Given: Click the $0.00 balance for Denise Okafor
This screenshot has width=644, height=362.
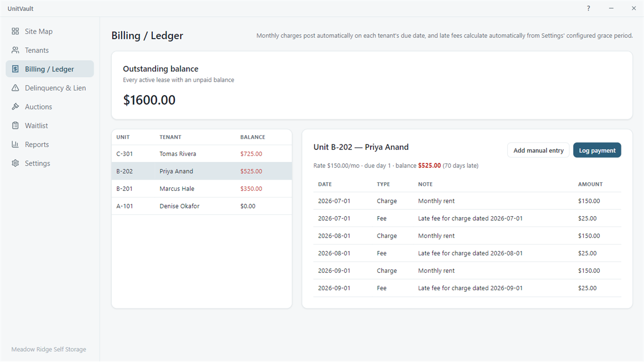Looking at the screenshot, I should click(x=248, y=206).
